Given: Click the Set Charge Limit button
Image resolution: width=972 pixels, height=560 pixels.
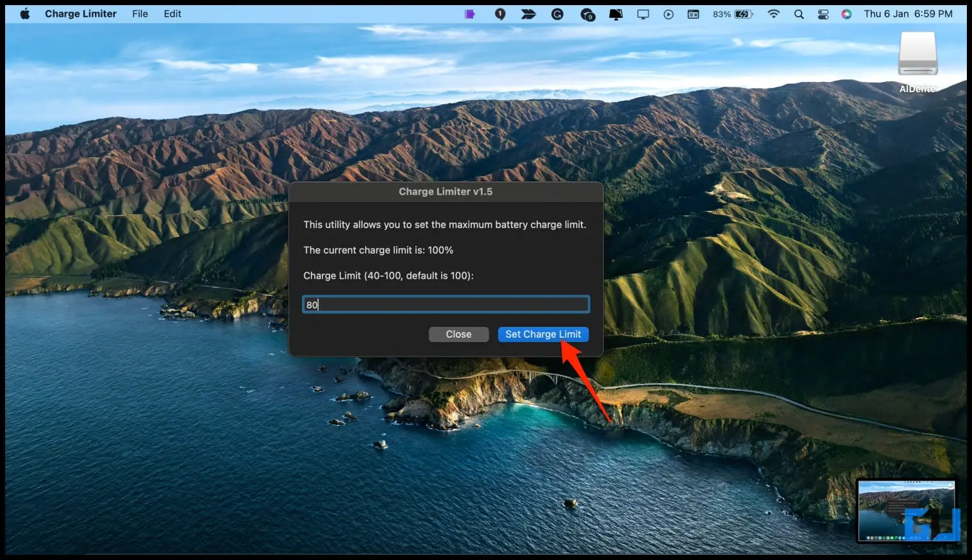Looking at the screenshot, I should click(x=543, y=334).
